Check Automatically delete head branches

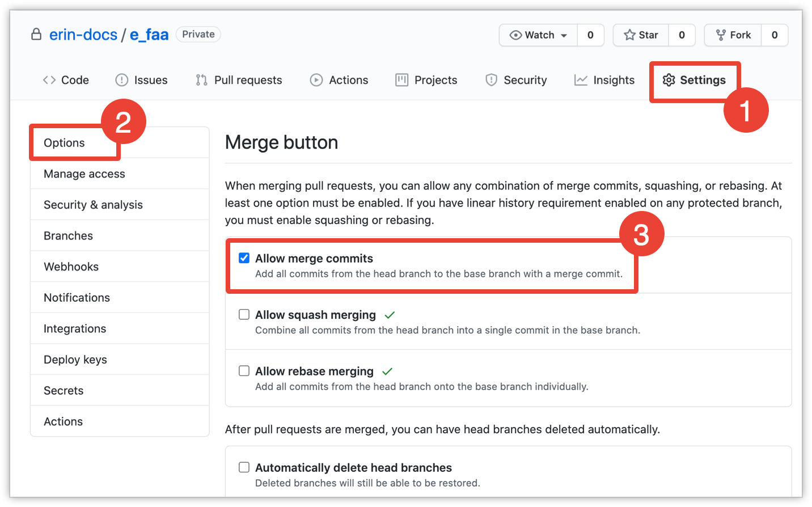tap(244, 467)
